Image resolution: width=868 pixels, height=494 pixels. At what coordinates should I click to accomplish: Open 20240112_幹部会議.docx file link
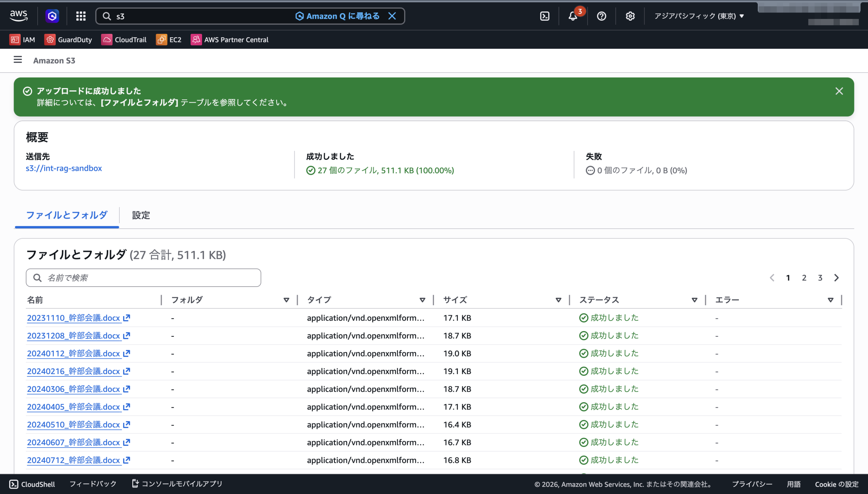point(73,353)
